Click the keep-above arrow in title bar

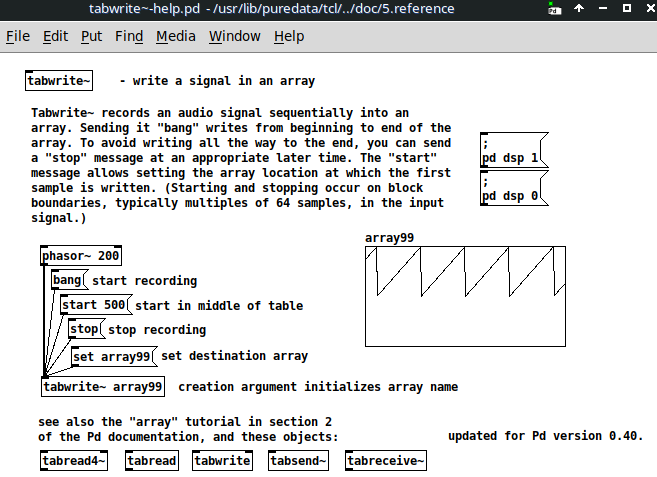click(579, 8)
